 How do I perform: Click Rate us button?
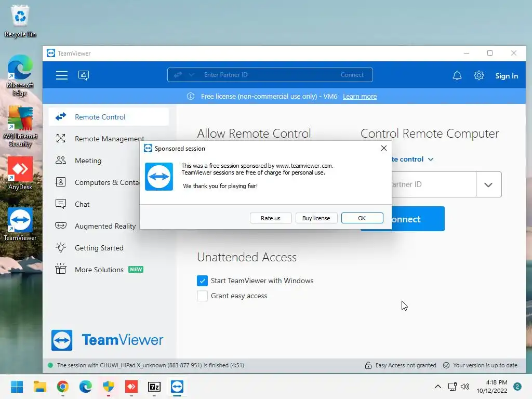(270, 218)
